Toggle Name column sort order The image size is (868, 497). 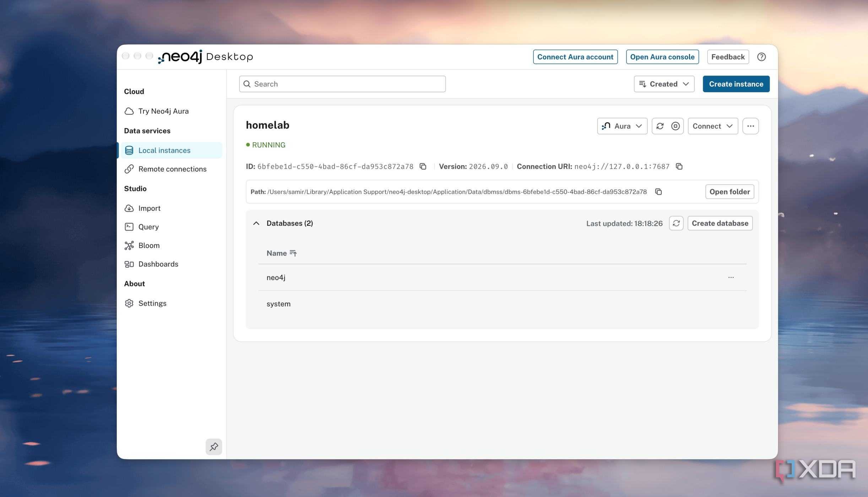click(x=293, y=253)
